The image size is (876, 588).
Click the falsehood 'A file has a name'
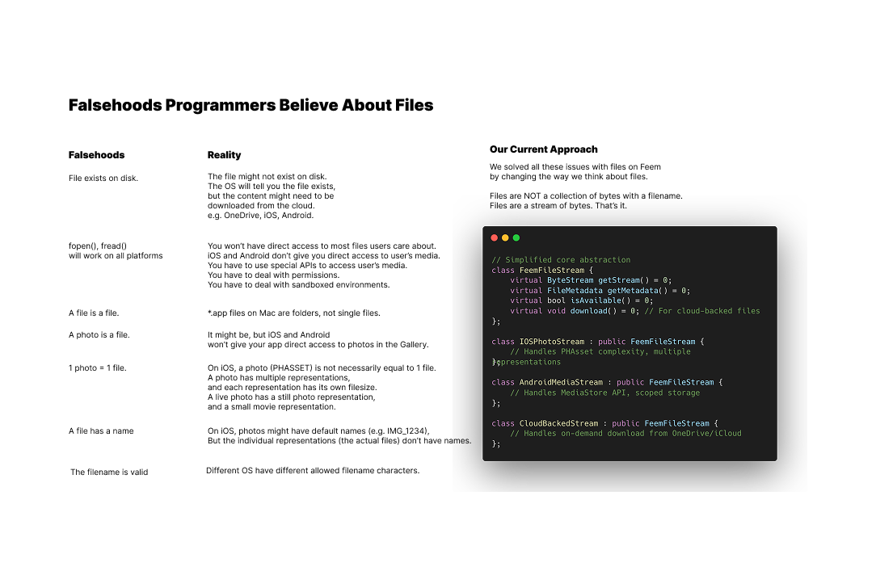tap(101, 431)
